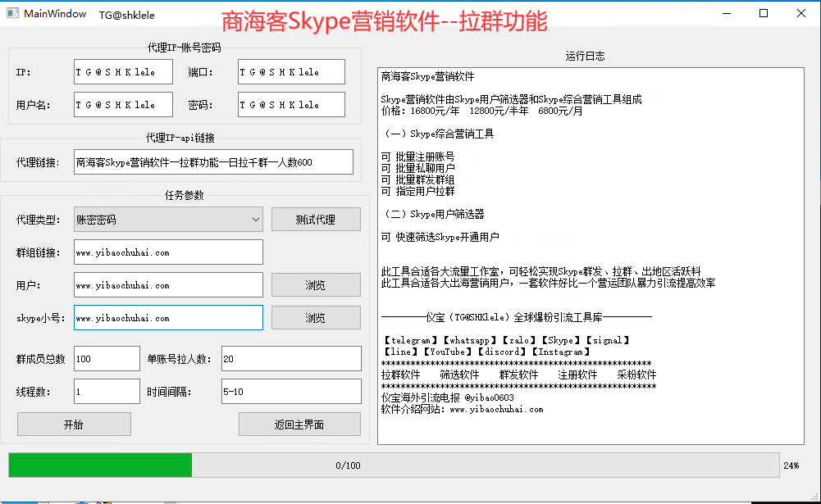This screenshot has width=821, height=504.
Task: Click the 24% progress percentage label
Action: pos(791,465)
